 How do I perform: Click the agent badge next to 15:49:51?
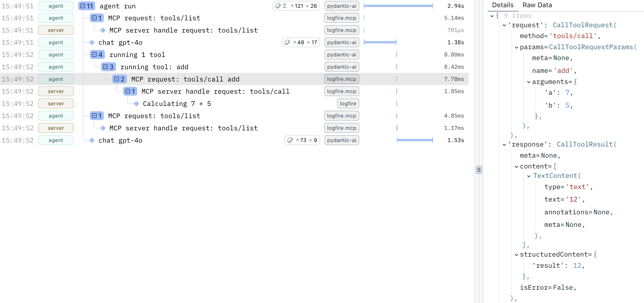[56, 6]
